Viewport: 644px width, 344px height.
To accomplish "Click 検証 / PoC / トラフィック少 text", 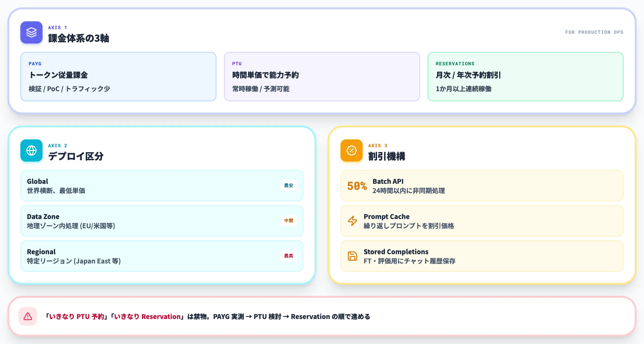I will pyautogui.click(x=69, y=89).
